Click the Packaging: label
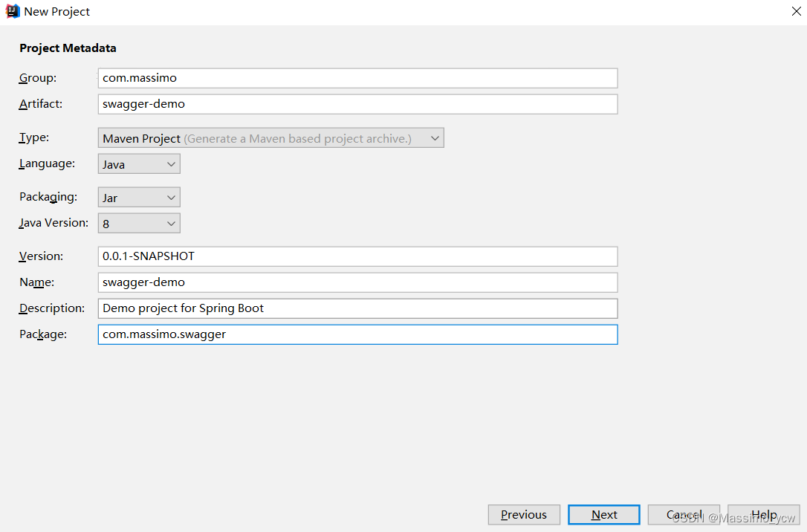This screenshot has height=532, width=807. [x=48, y=197]
